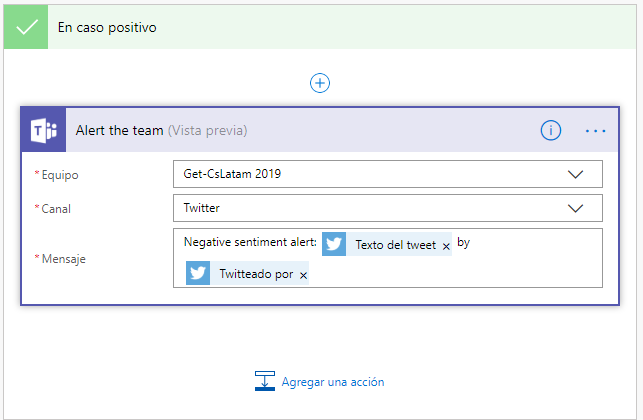
Task: Expand the Canal dropdown chevron
Action: pos(575,208)
